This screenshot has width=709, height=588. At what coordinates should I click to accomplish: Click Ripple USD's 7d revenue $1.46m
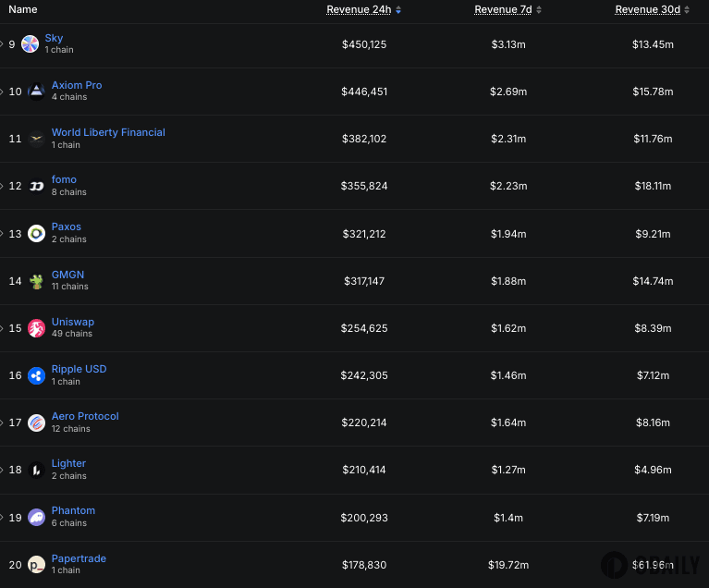508,375
